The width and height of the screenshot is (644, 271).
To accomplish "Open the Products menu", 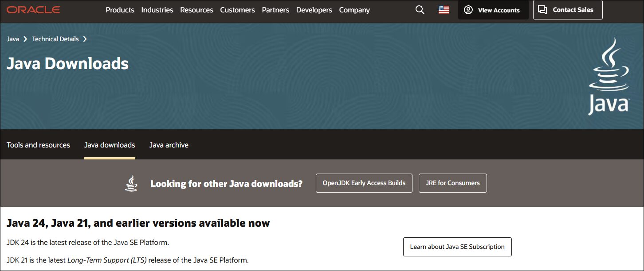I will point(120,10).
